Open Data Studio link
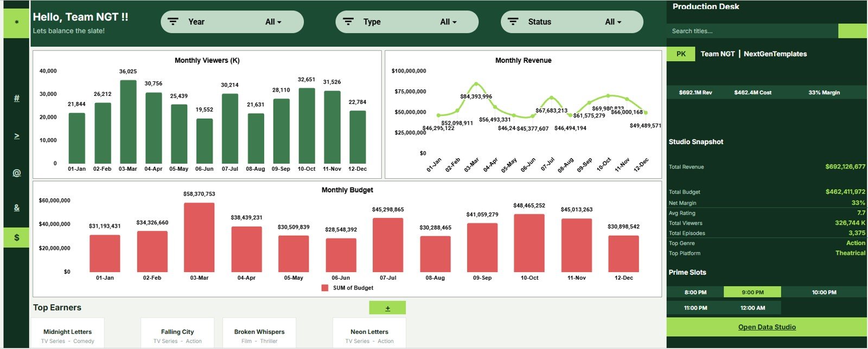 [767, 327]
